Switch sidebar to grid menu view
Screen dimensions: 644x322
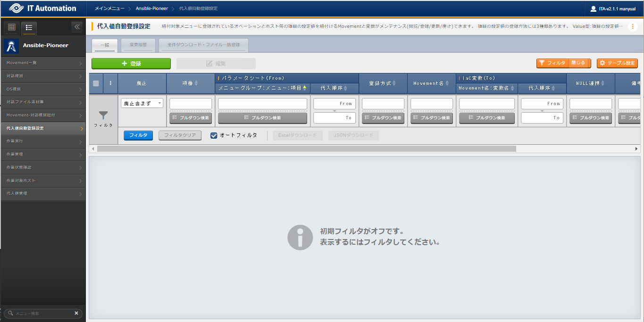point(12,27)
